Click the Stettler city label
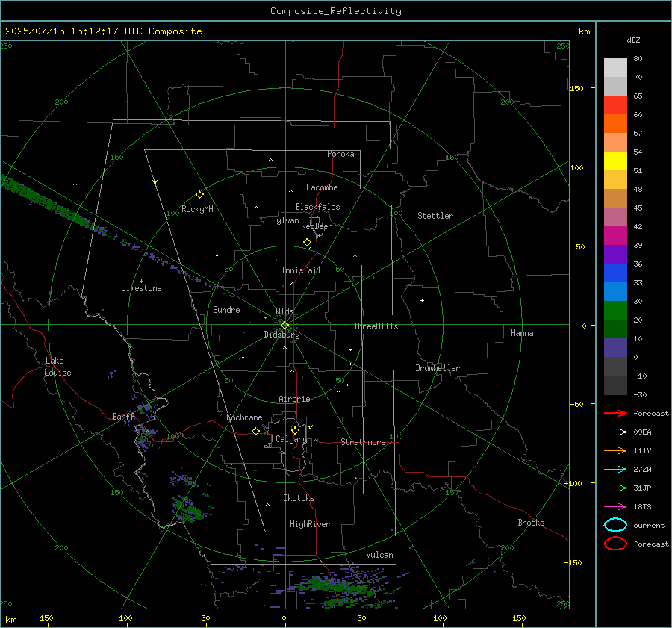 point(435,216)
